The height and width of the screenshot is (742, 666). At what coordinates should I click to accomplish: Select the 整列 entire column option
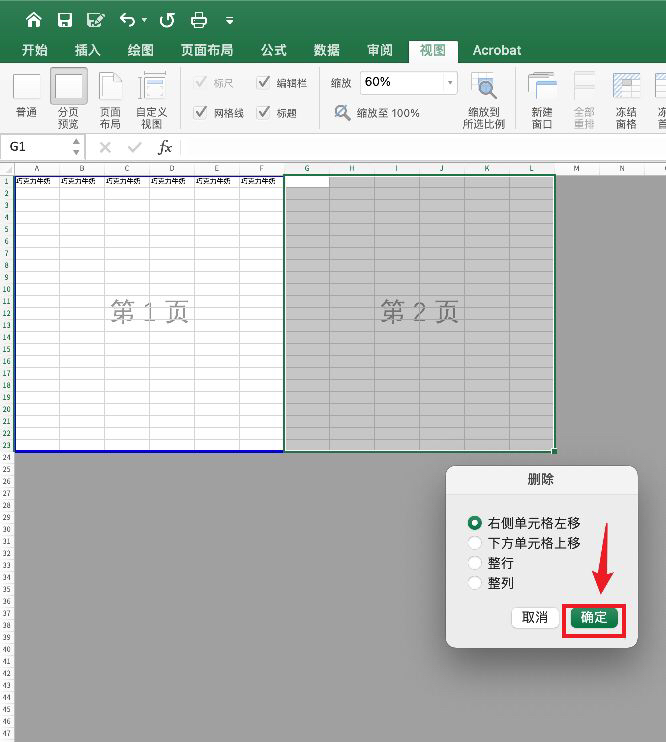(x=490, y=583)
